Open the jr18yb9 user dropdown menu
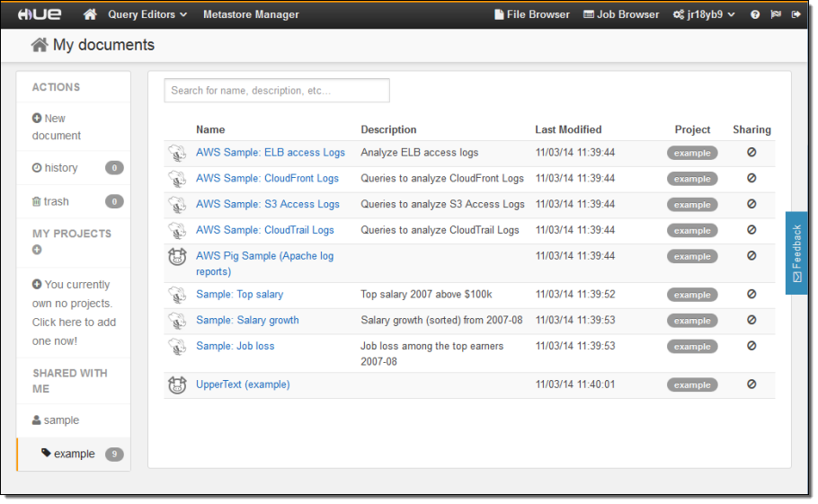Screen dimensions: 818x504 704,14
